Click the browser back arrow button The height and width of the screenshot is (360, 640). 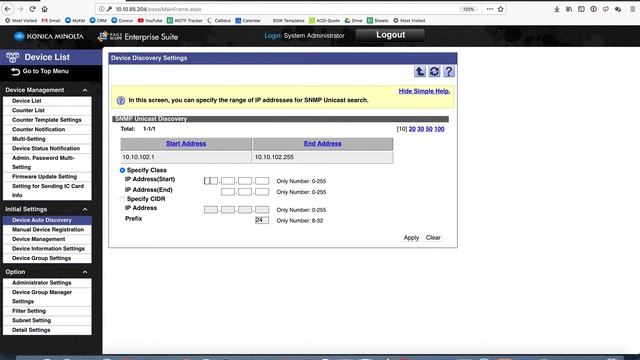8,9
